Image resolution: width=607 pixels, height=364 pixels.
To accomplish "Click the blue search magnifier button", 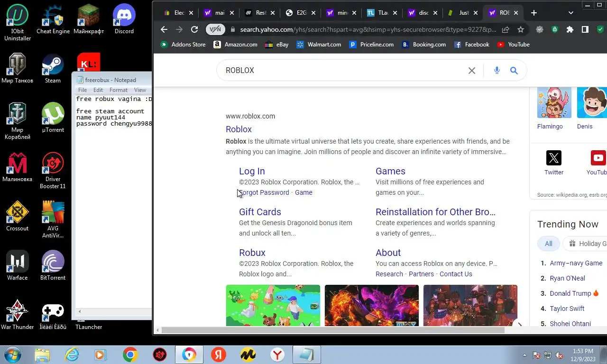I will [x=514, y=71].
